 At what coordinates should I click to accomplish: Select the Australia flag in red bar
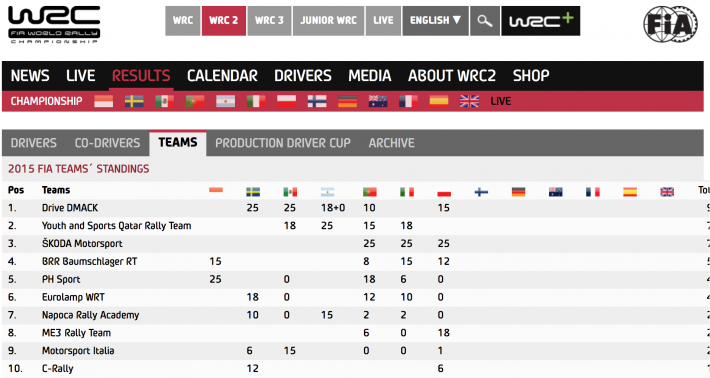378,101
